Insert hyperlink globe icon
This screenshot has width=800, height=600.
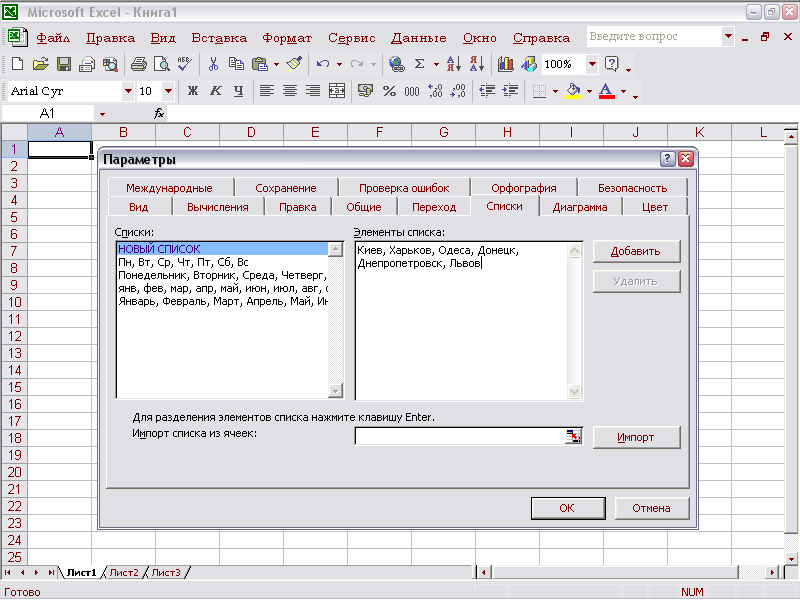tap(396, 64)
